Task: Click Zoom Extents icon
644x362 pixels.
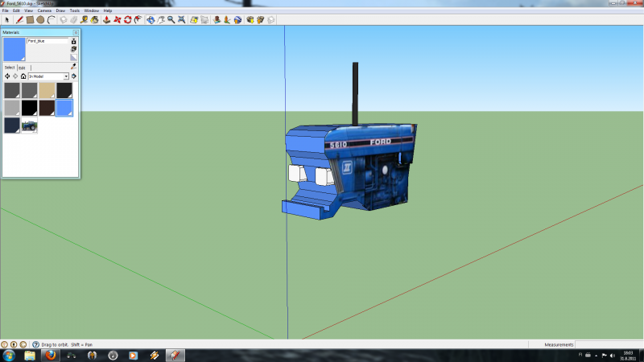Action: 181,19
